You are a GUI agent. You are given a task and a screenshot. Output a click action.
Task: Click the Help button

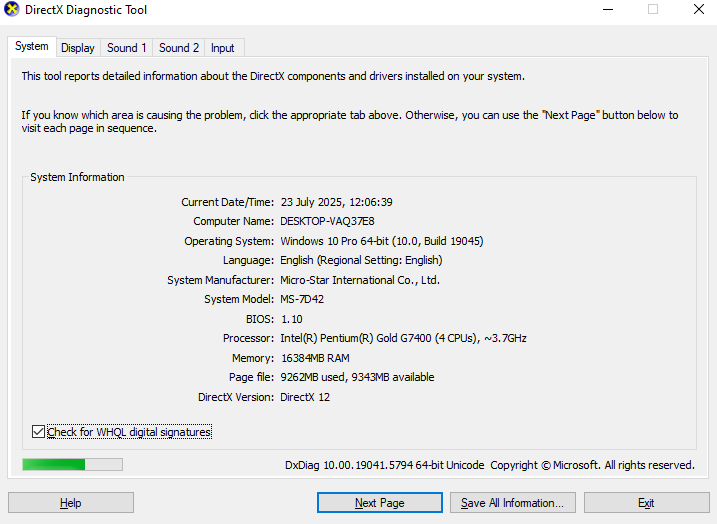point(71,503)
